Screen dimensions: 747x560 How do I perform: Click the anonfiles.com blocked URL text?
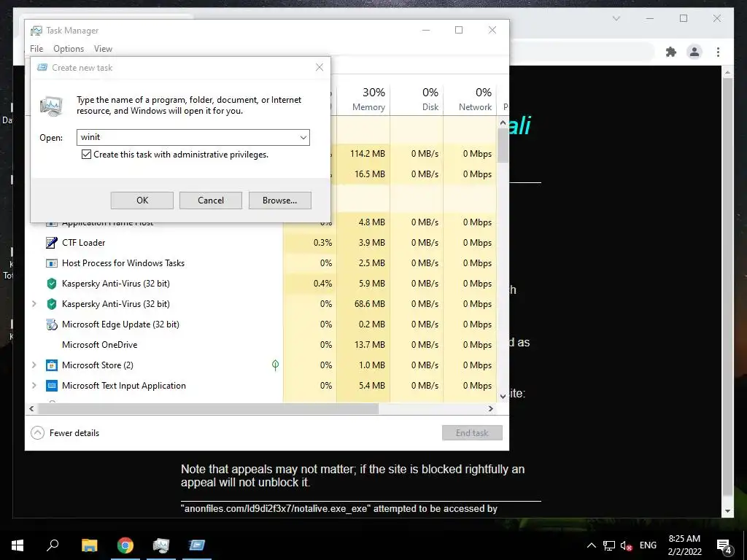276,508
